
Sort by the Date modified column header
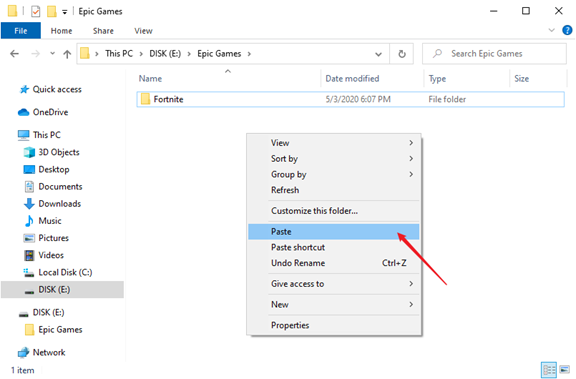point(372,79)
